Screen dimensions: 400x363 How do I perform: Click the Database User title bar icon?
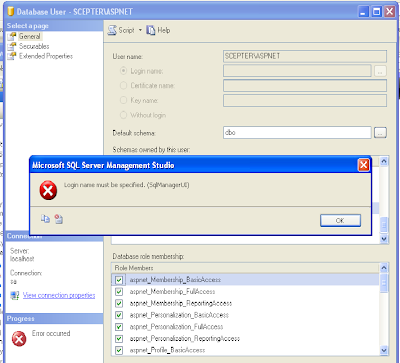[11, 12]
